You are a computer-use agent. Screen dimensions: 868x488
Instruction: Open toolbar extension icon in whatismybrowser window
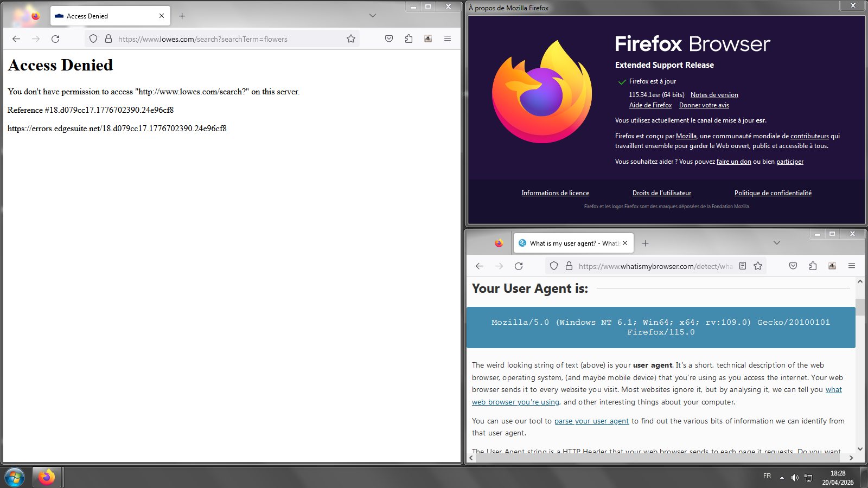(832, 266)
